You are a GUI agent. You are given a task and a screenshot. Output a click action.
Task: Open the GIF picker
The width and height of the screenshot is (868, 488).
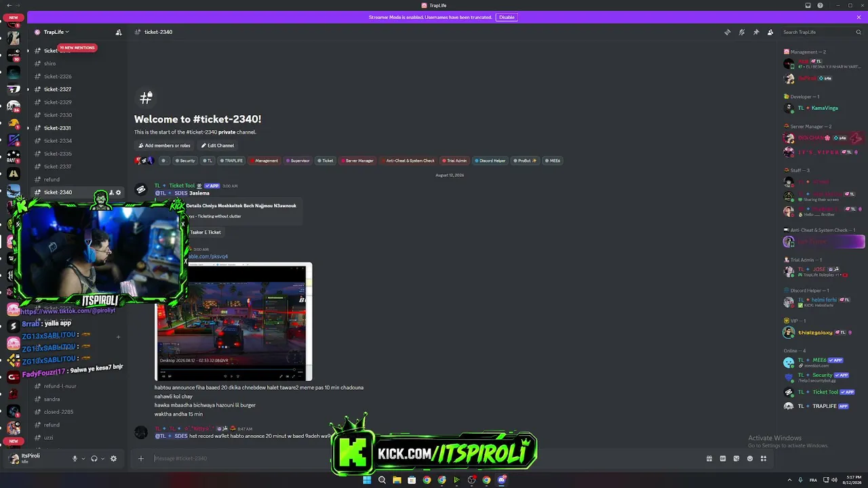pyautogui.click(x=723, y=459)
